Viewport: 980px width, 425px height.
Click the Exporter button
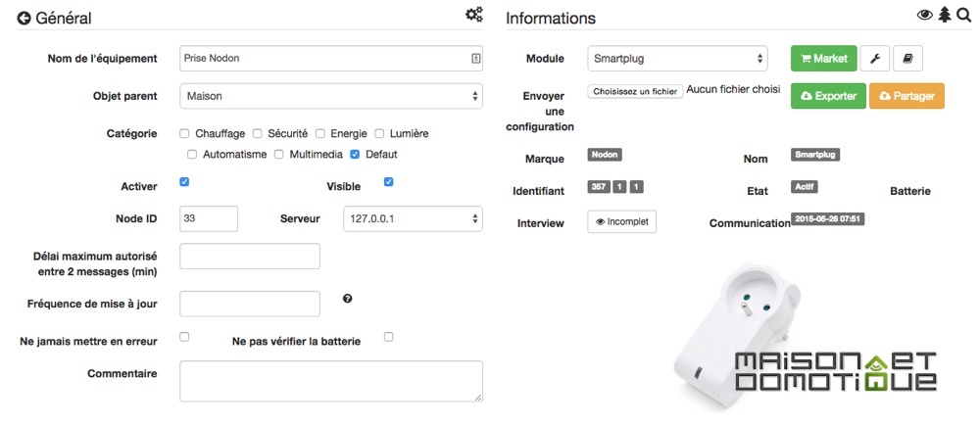(828, 96)
